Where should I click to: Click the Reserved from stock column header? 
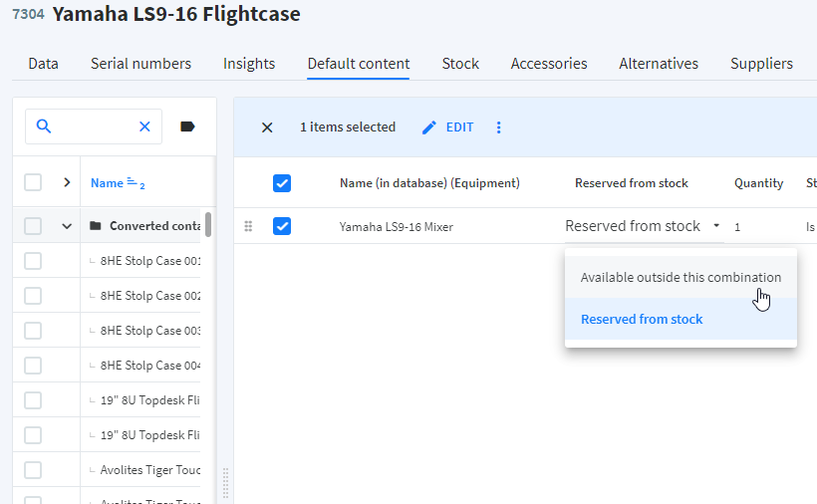coord(632,183)
